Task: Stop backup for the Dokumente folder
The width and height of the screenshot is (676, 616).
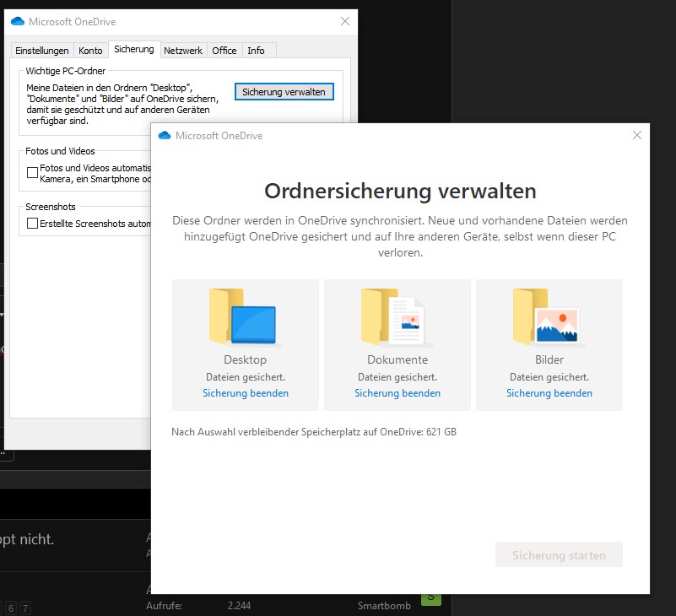Action: pos(397,393)
